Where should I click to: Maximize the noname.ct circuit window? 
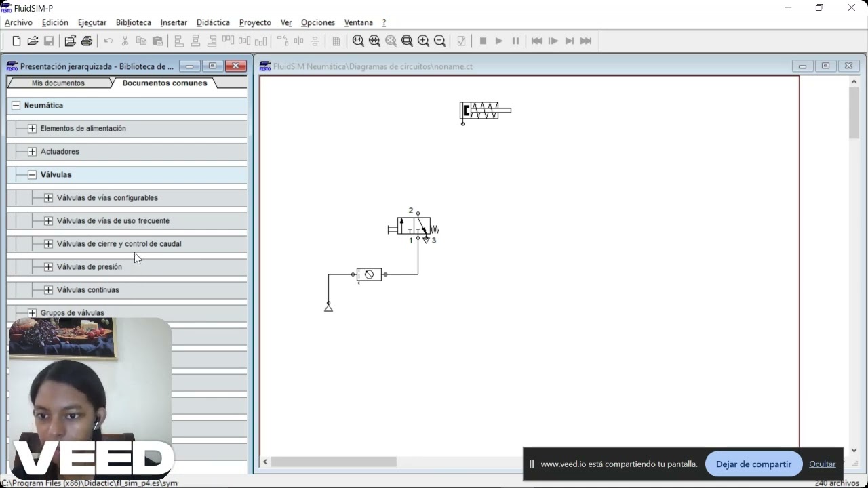(825, 66)
